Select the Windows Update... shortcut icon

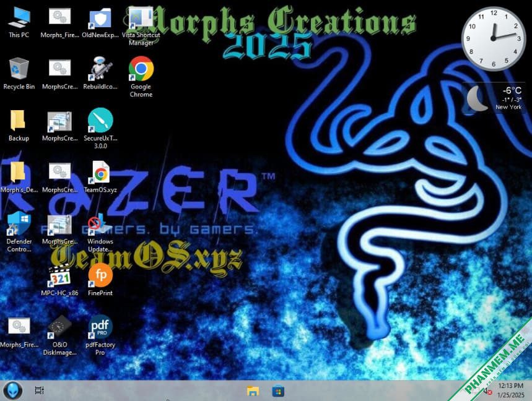[x=100, y=232]
